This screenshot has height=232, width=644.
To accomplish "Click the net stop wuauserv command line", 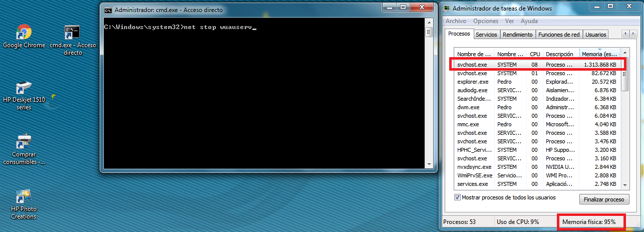I will [180, 27].
